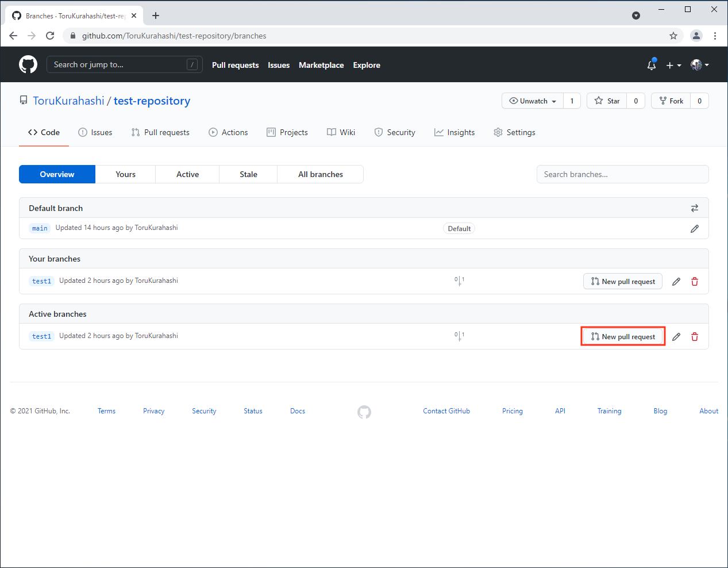This screenshot has height=568, width=728.
Task: Click New pull request in Active branches
Action: pyautogui.click(x=623, y=336)
